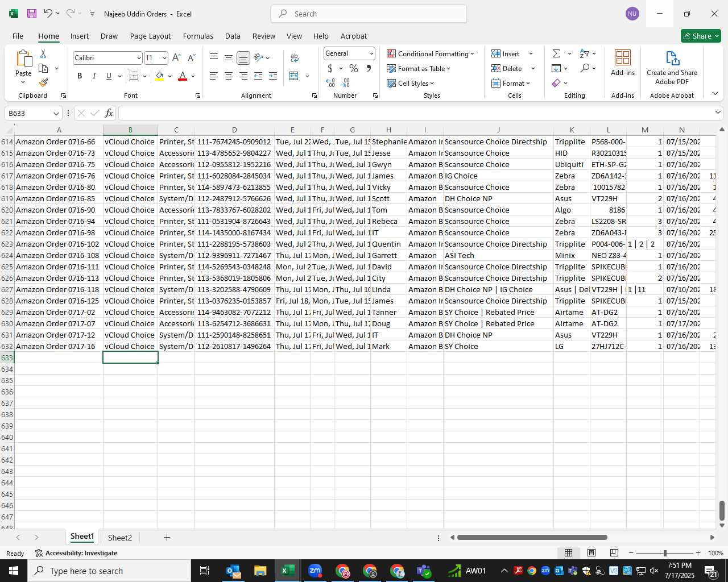The width and height of the screenshot is (728, 582).
Task: Toggle Bottom Align in Alignment group
Action: [243, 57]
